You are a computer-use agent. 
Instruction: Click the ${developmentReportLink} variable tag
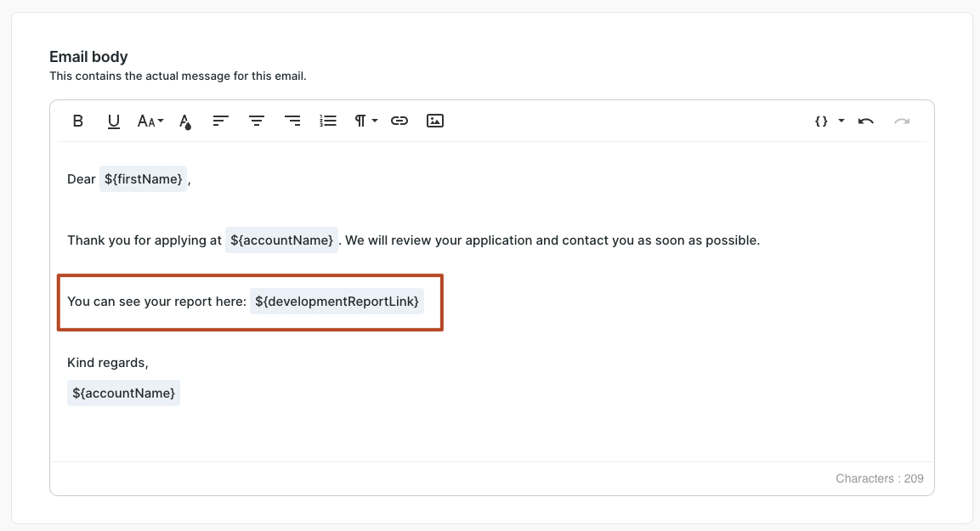point(337,302)
